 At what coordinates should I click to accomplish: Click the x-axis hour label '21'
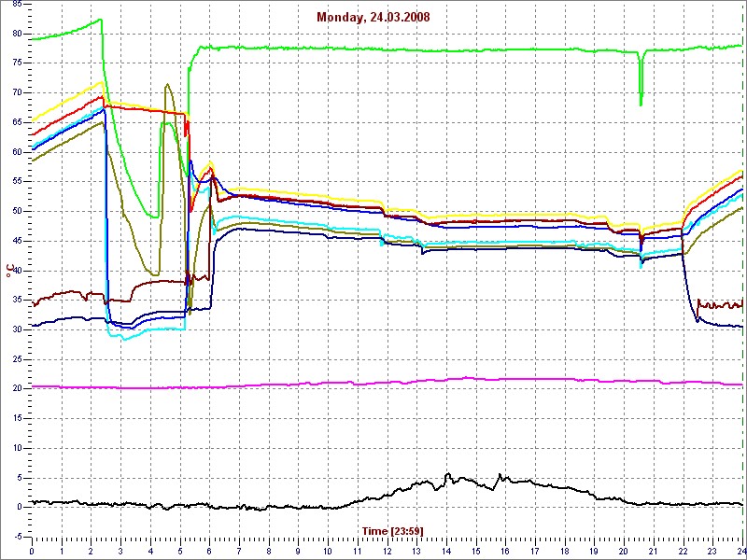point(653,550)
